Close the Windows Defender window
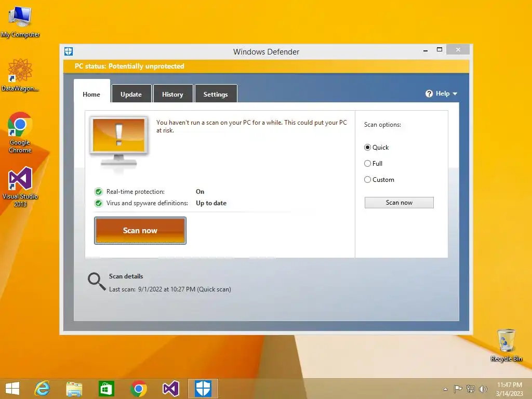The image size is (532, 399). pos(458,49)
